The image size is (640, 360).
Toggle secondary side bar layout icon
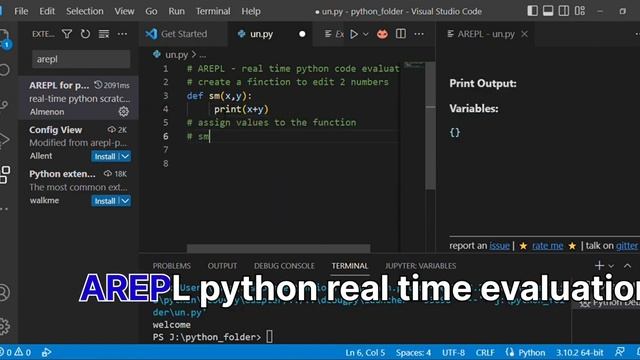pos(564,11)
